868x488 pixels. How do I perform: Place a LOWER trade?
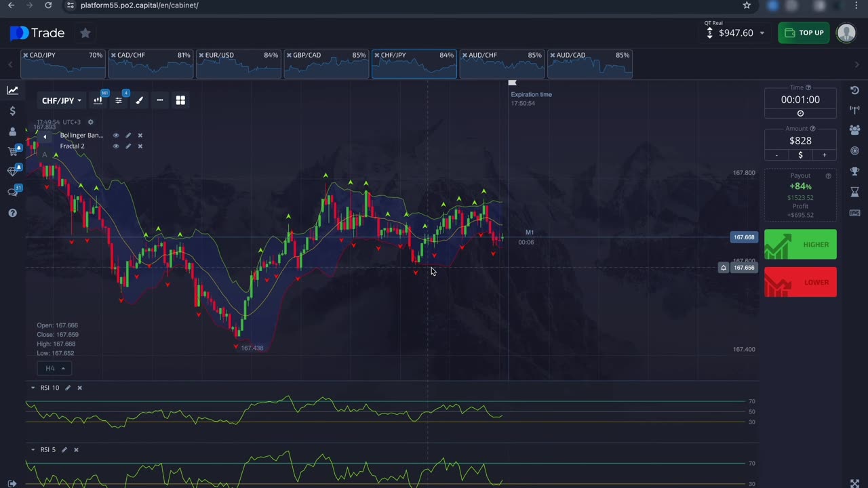pos(800,282)
